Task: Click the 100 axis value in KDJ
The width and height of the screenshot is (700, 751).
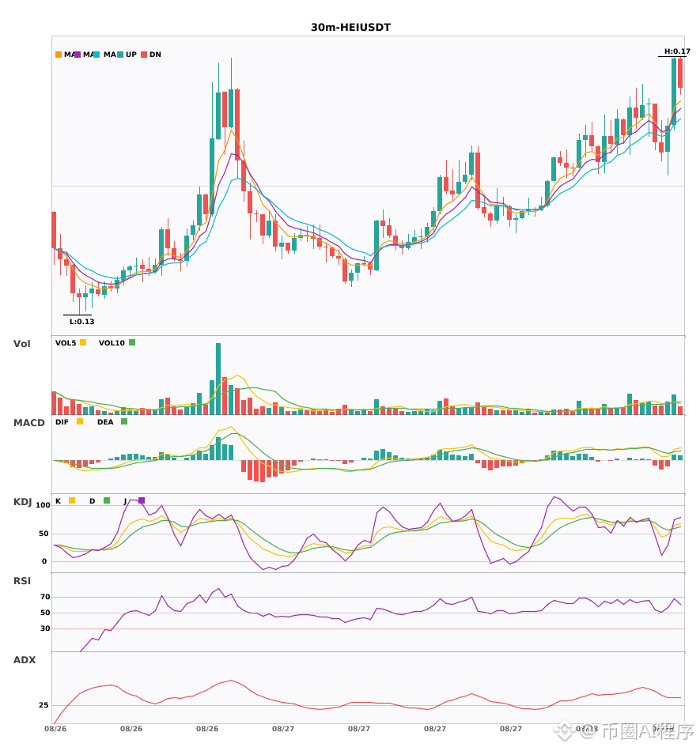Action: point(43,505)
